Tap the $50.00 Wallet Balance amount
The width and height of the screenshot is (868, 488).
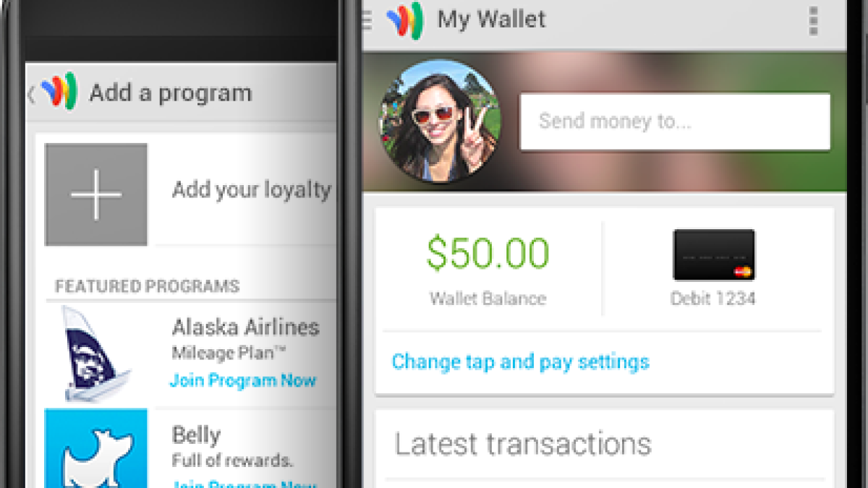click(488, 253)
